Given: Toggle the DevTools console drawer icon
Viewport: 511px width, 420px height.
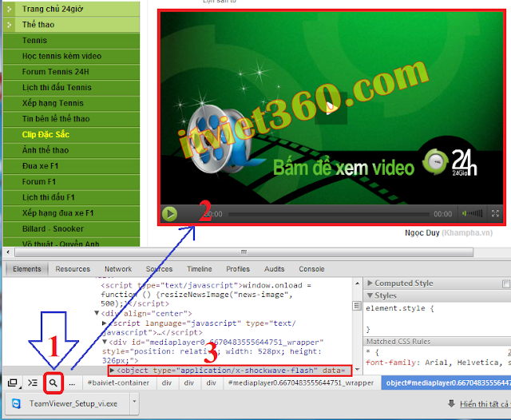Looking at the screenshot, I should [33, 382].
